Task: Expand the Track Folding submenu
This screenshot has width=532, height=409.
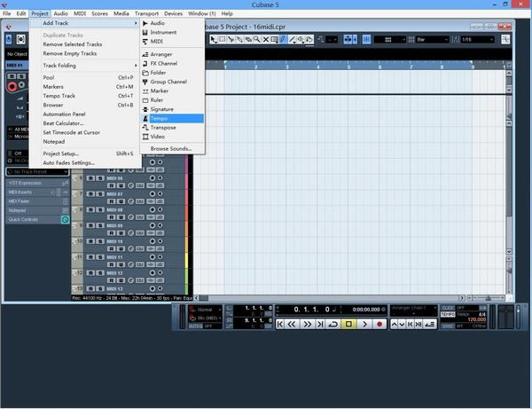Action: coord(59,66)
